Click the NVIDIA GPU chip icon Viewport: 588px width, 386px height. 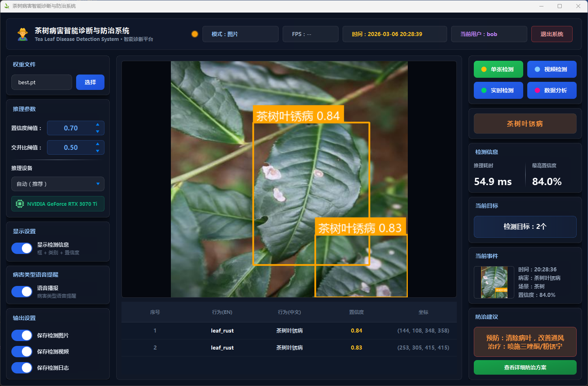tap(19, 204)
